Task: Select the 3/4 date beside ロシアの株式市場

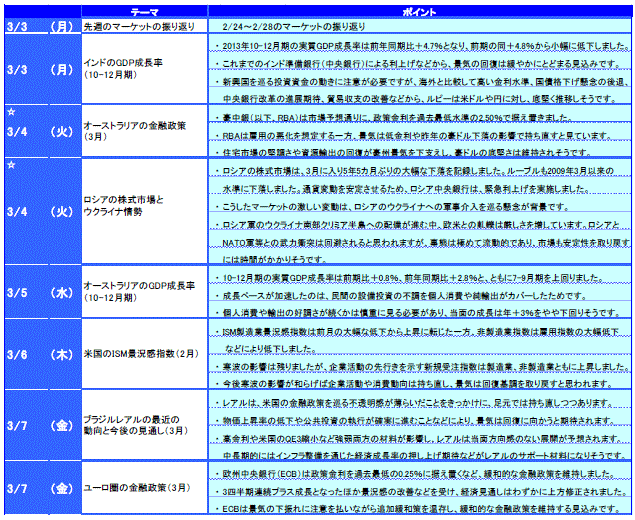Action: pyautogui.click(x=42, y=213)
